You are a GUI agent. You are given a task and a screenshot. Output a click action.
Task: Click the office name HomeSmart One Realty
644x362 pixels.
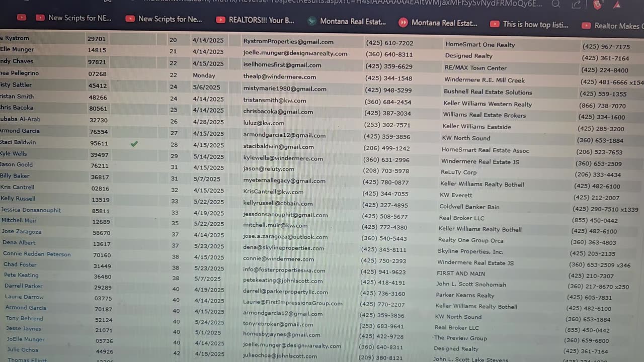pyautogui.click(x=480, y=45)
